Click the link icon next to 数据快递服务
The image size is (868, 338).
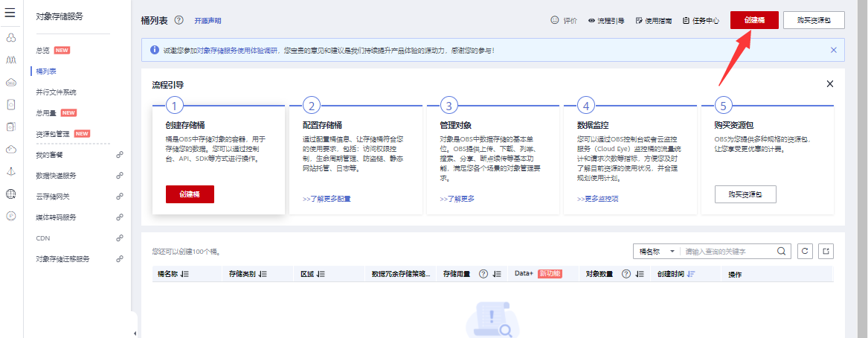tap(119, 176)
